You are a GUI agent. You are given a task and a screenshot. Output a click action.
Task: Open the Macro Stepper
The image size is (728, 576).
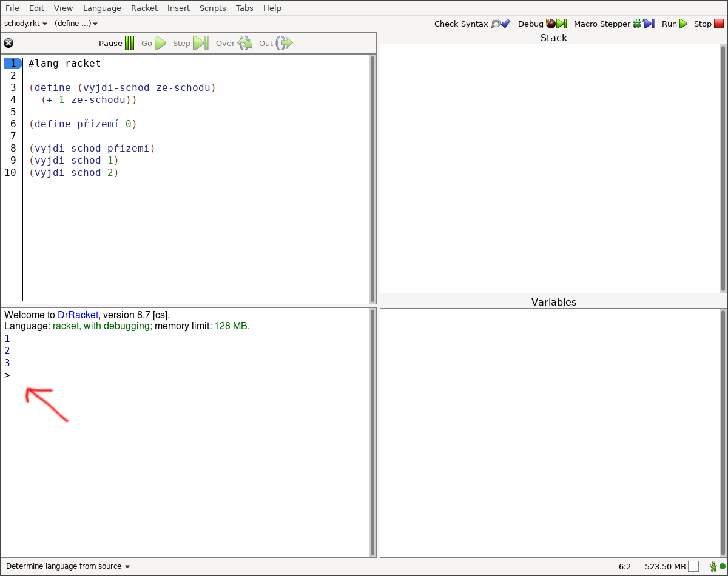[614, 24]
